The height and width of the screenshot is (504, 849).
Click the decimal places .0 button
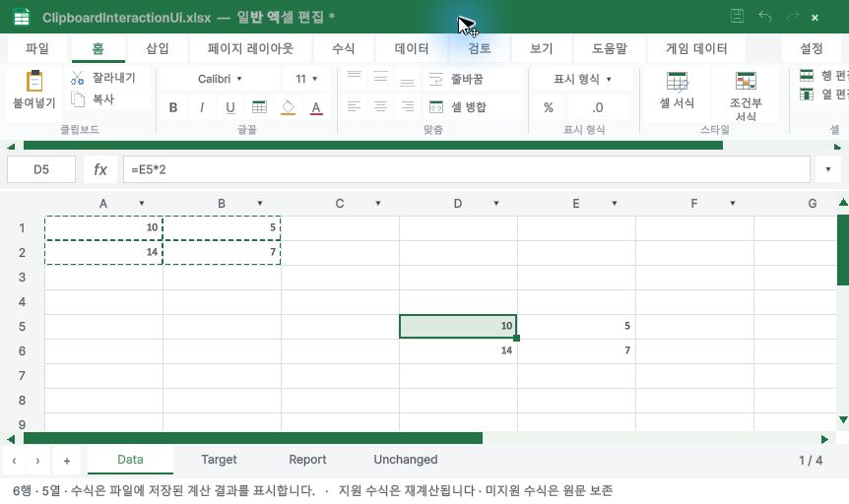pyautogui.click(x=597, y=107)
